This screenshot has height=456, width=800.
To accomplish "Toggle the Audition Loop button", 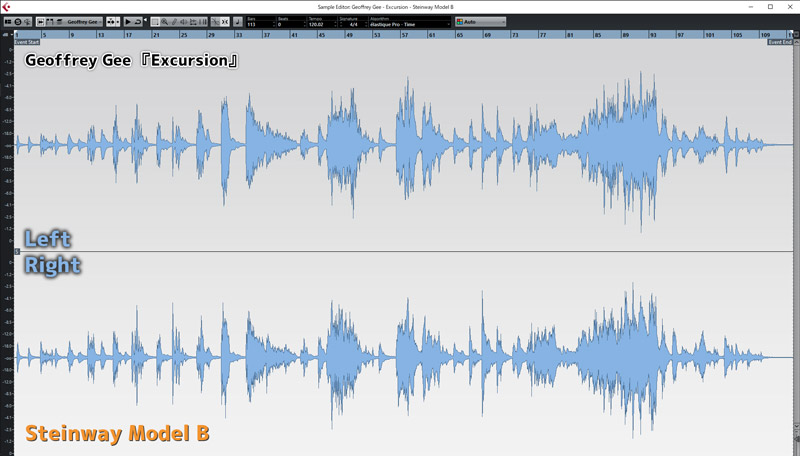I will point(138,22).
